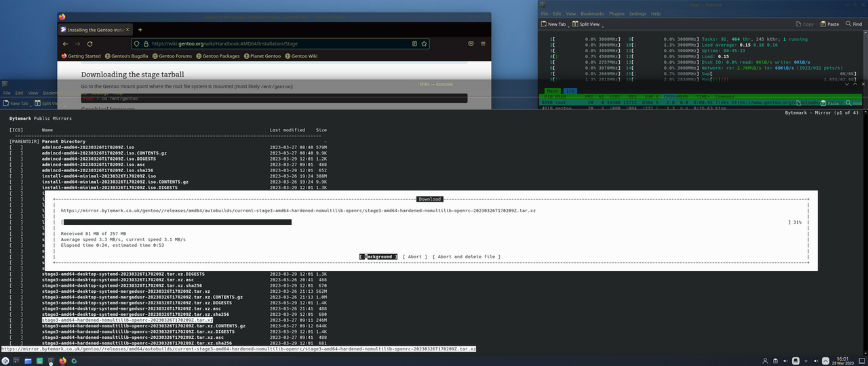
Task: Open File menu in links Konsole
Action: click(x=7, y=93)
